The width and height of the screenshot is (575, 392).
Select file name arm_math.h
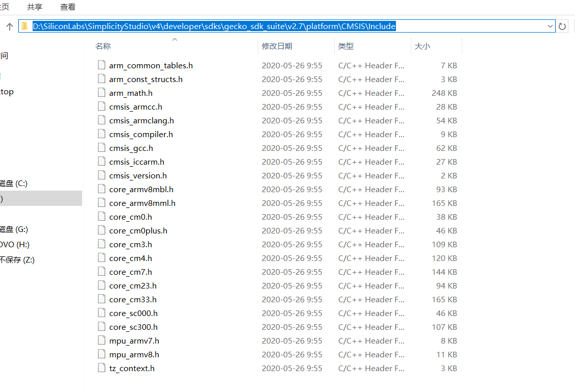[x=131, y=93]
